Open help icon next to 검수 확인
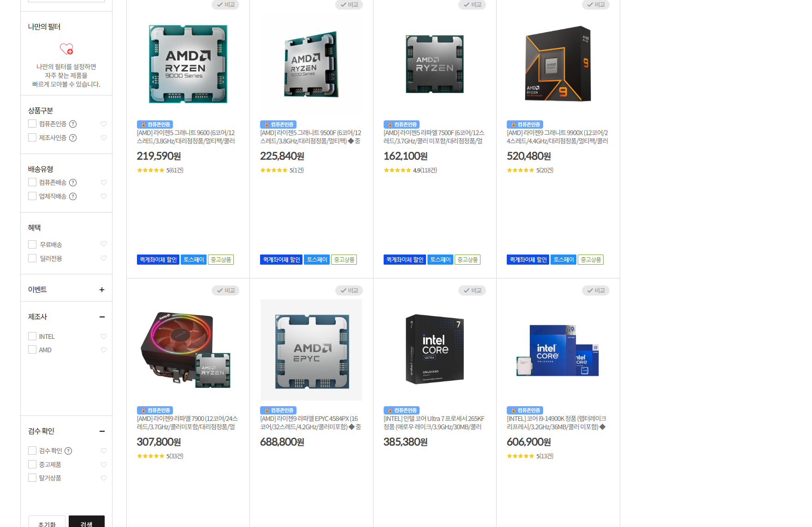 [68, 451]
